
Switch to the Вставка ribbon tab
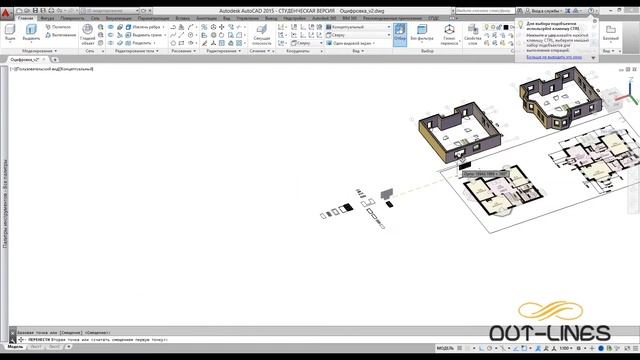coord(182,18)
